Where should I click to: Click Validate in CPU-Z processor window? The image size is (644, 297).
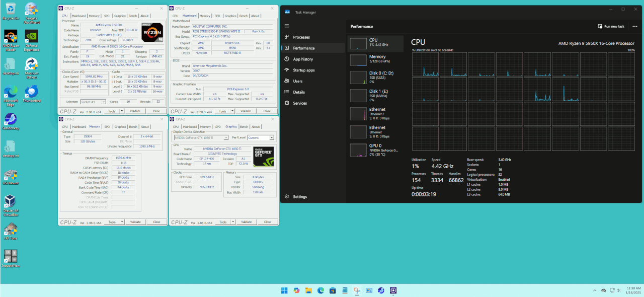(135, 111)
